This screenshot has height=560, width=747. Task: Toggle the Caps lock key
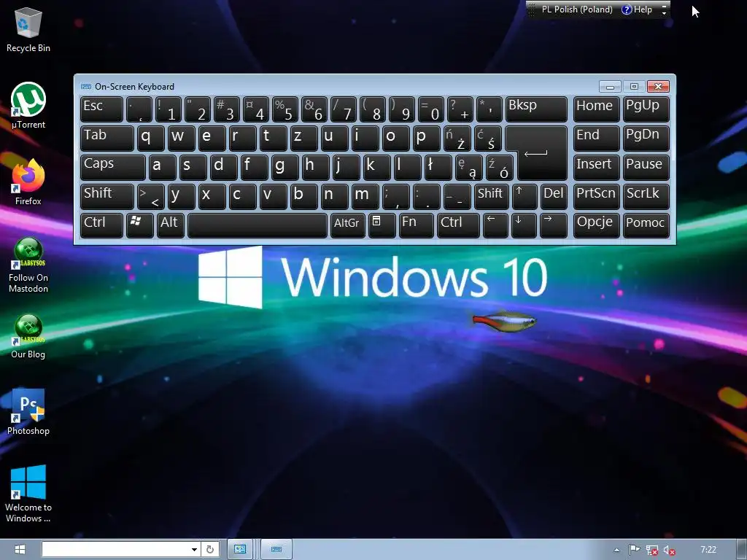pyautogui.click(x=112, y=167)
